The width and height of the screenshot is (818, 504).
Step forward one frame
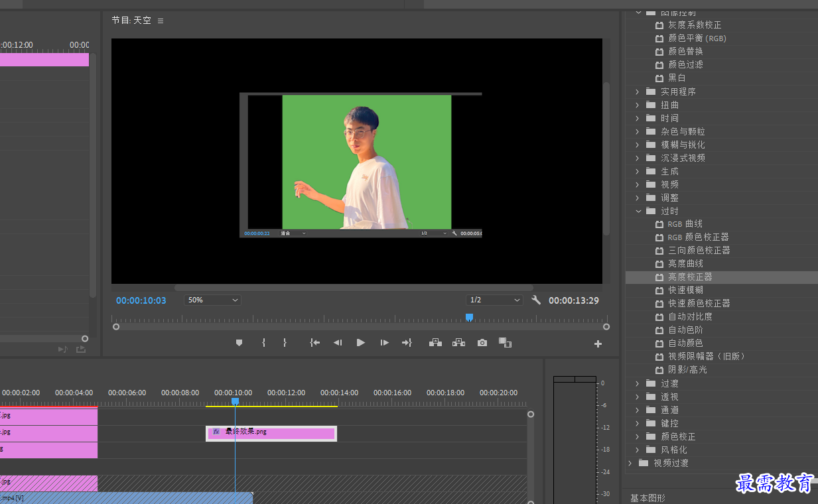coord(384,343)
